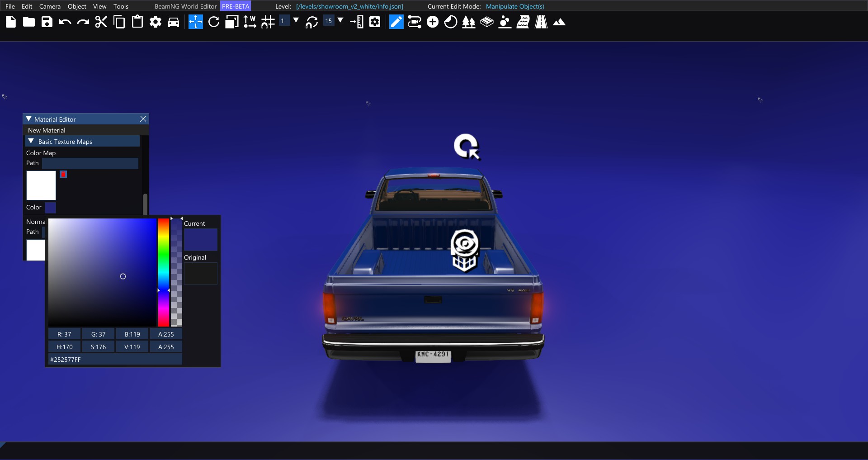Select the Move gizmo tool

(196, 22)
